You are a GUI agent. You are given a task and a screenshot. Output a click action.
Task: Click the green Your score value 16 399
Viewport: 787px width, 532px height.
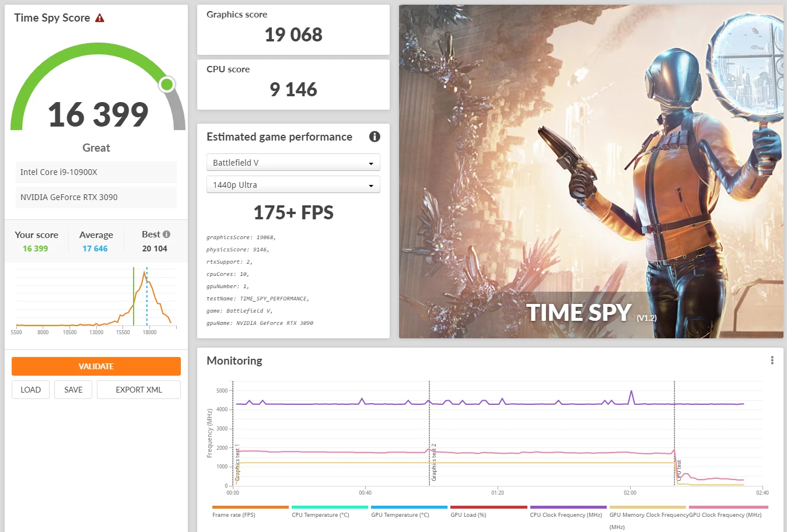36,249
